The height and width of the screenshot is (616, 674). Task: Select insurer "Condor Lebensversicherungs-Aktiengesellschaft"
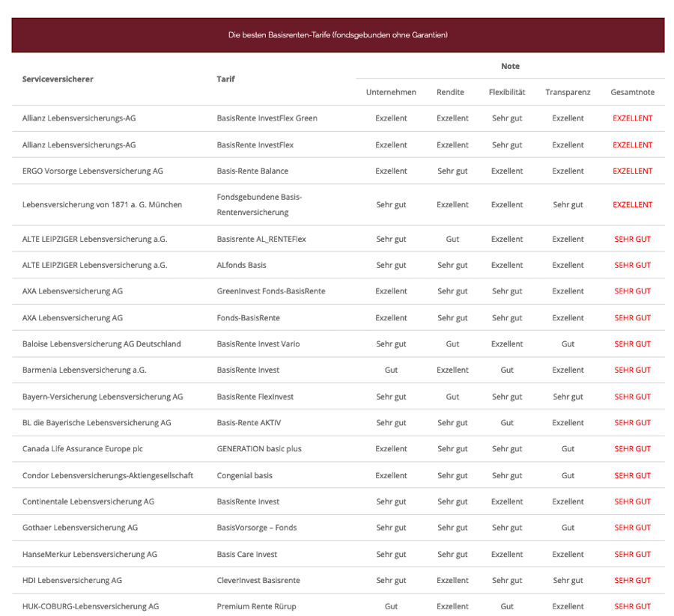(108, 475)
